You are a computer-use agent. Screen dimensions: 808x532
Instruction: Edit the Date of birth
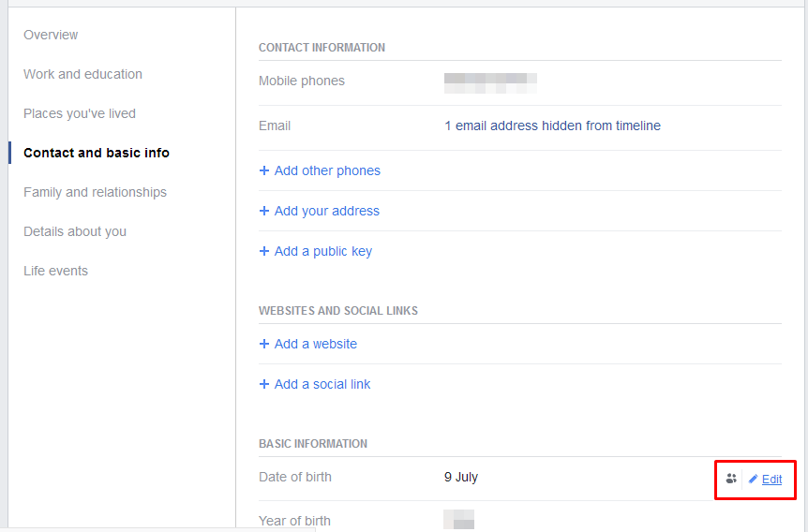click(x=771, y=480)
